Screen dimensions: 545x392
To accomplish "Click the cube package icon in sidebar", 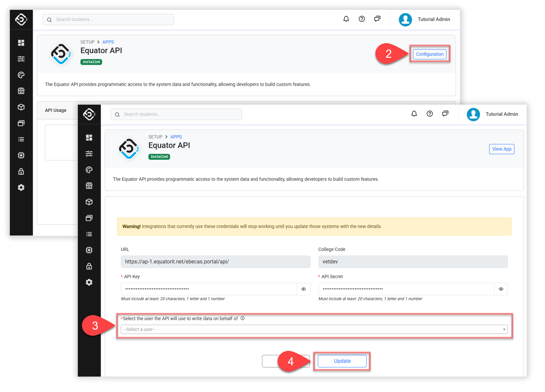I will pos(89,202).
